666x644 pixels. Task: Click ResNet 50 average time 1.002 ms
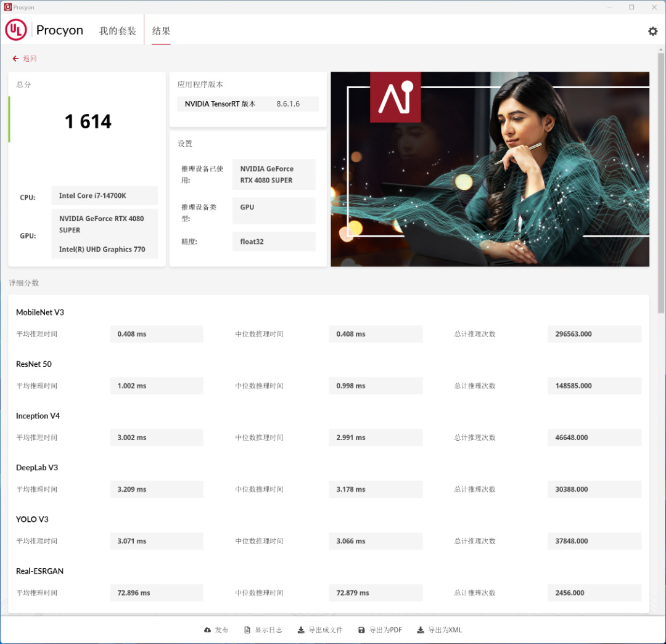click(x=156, y=386)
